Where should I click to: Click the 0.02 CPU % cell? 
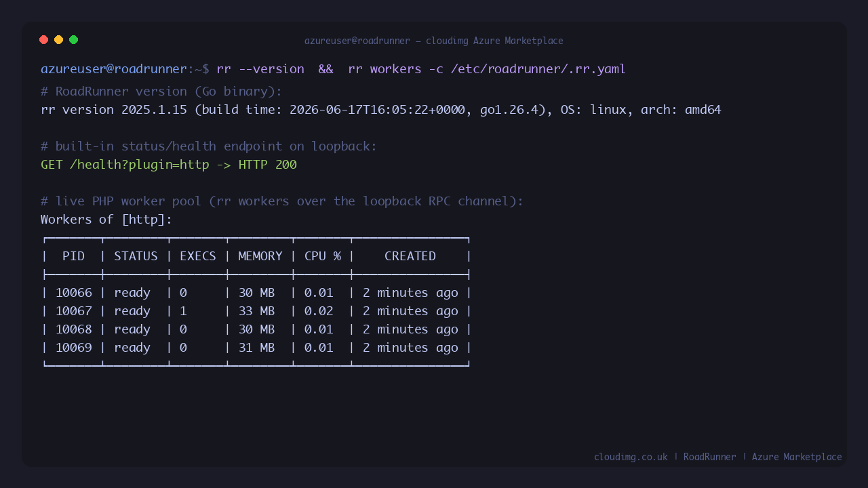pyautogui.click(x=319, y=311)
